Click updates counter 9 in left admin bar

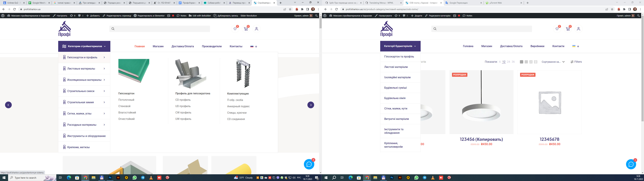(73, 15)
